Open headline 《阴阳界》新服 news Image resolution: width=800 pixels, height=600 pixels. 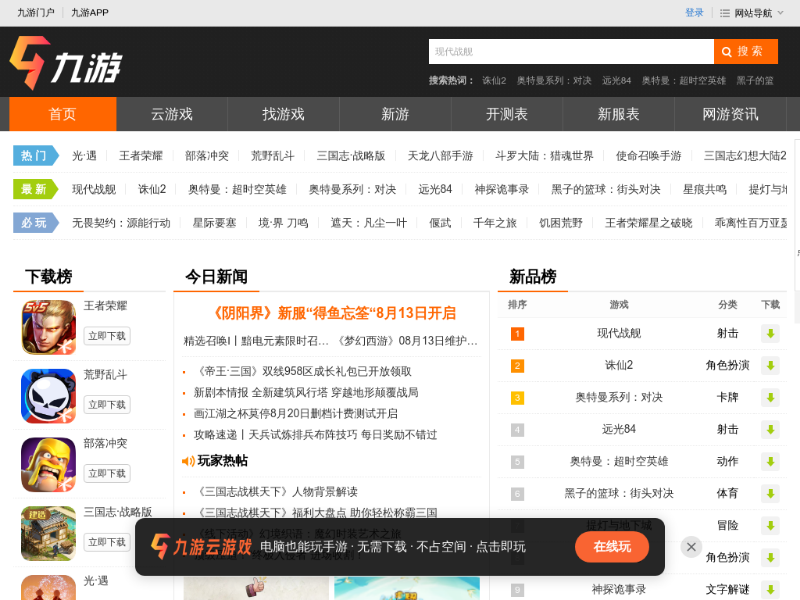332,313
